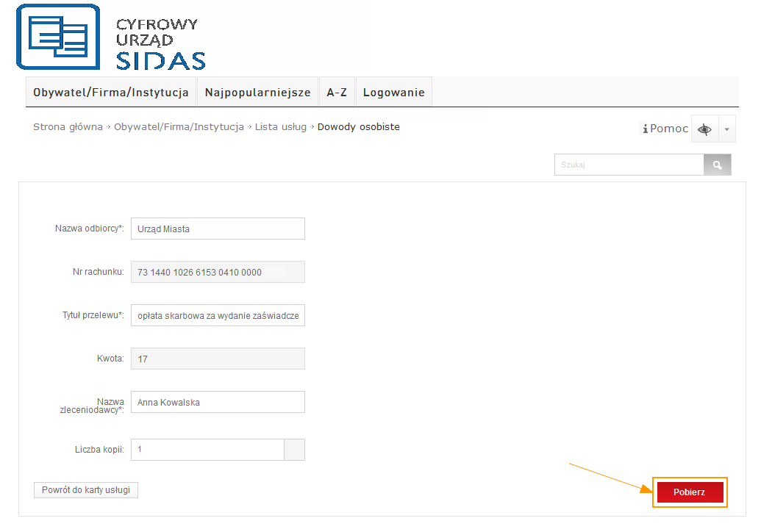Click the search magnifier icon button
This screenshot has width=761, height=532.
[717, 165]
